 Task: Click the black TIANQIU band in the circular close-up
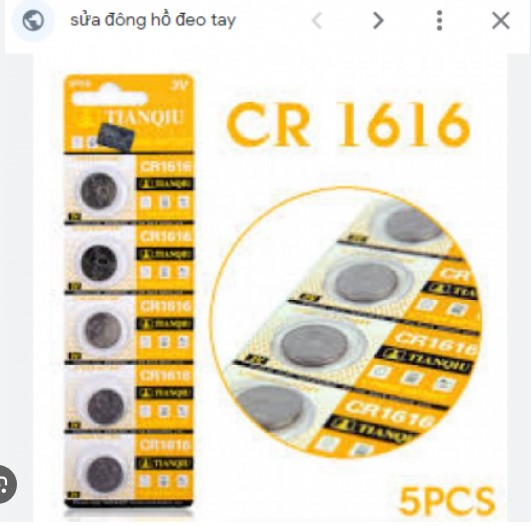(424, 360)
